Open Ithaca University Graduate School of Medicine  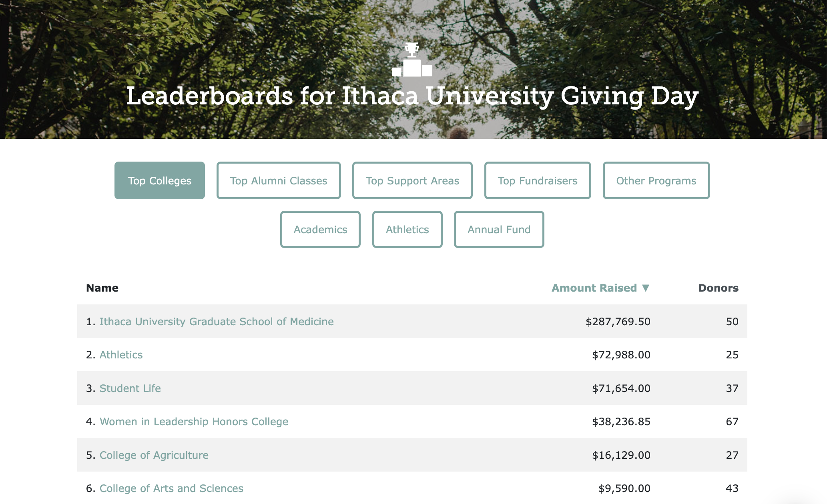pos(217,322)
